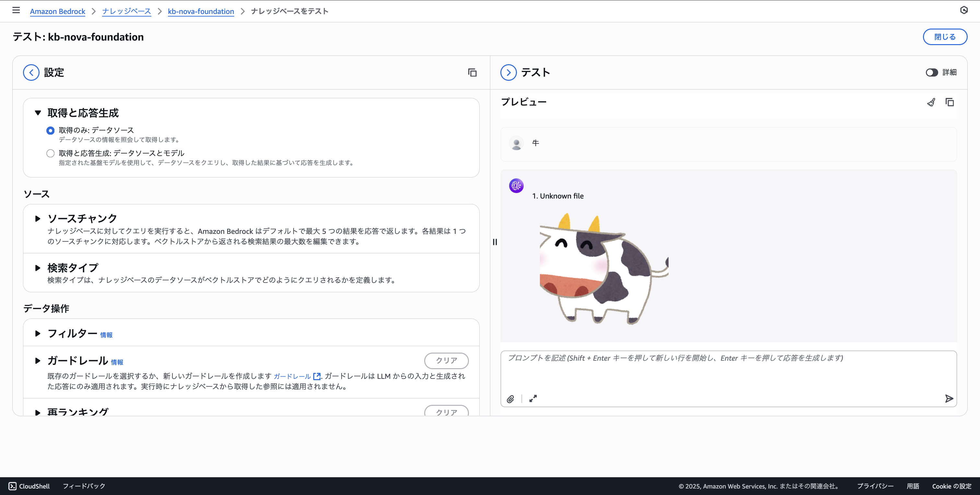Screen dimensions: 980x495
Task: Clear the preview chat with broom icon
Action: 931,102
